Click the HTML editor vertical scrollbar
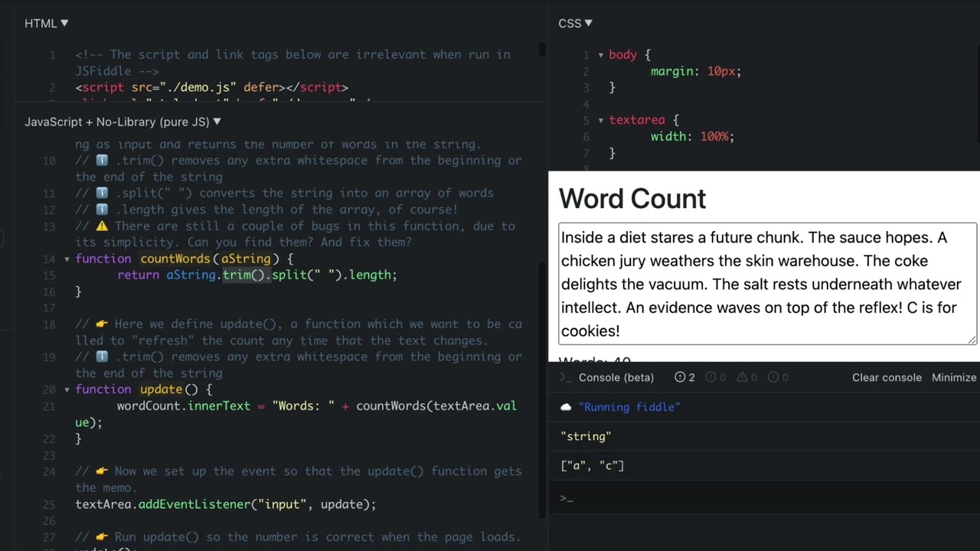This screenshot has height=551, width=980. (x=542, y=51)
